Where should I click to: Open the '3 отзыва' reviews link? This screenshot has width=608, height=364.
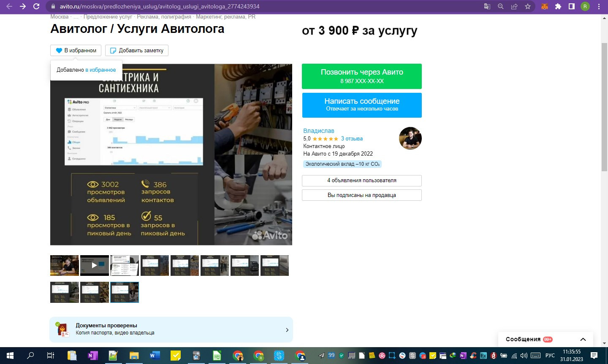[352, 138]
